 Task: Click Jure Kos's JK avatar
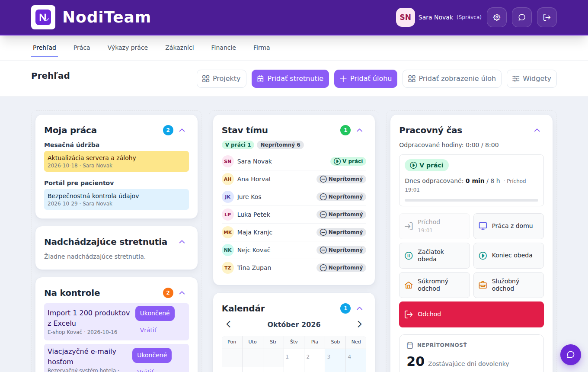pyautogui.click(x=228, y=197)
